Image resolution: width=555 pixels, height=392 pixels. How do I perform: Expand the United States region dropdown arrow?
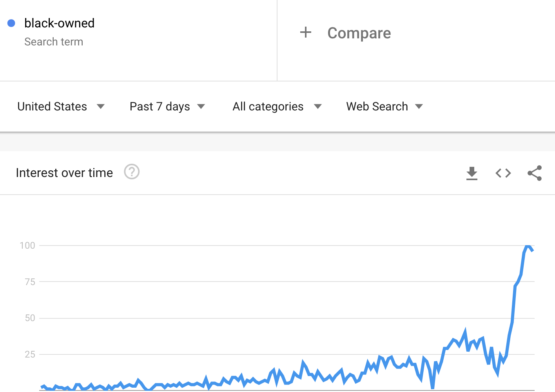coord(101,107)
